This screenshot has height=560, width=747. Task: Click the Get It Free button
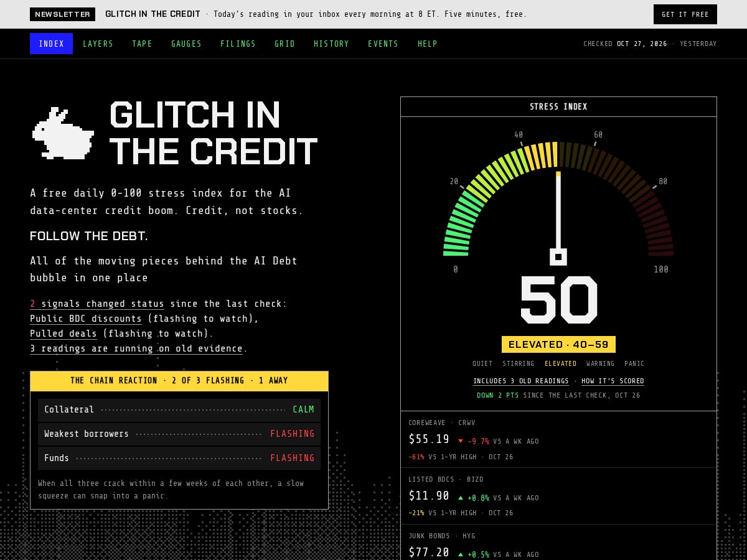pyautogui.click(x=685, y=14)
